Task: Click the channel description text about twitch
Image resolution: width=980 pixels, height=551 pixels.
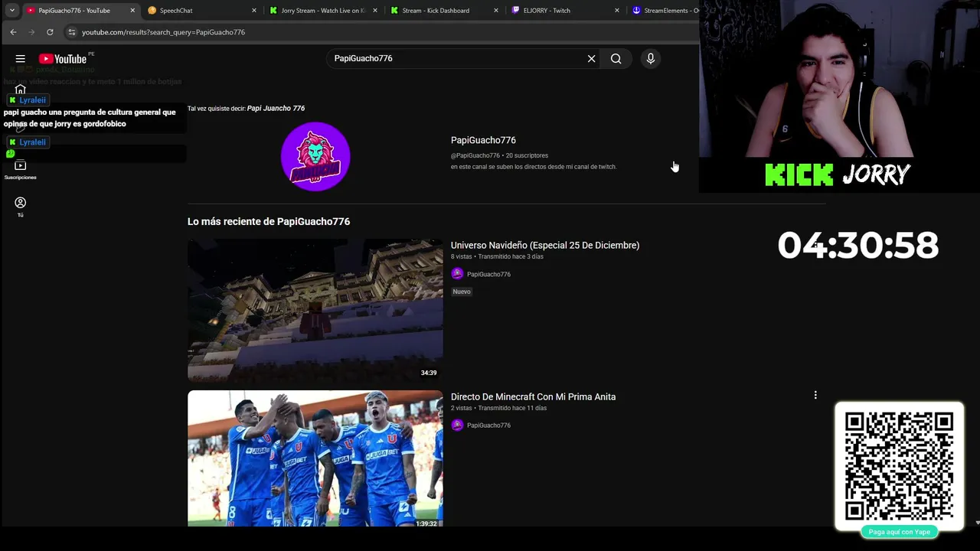Action: 533,167
